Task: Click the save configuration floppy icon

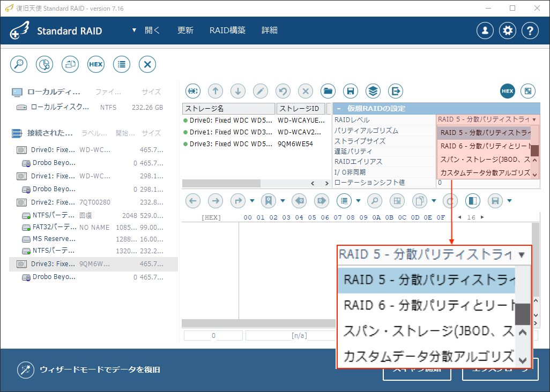Action: point(351,91)
